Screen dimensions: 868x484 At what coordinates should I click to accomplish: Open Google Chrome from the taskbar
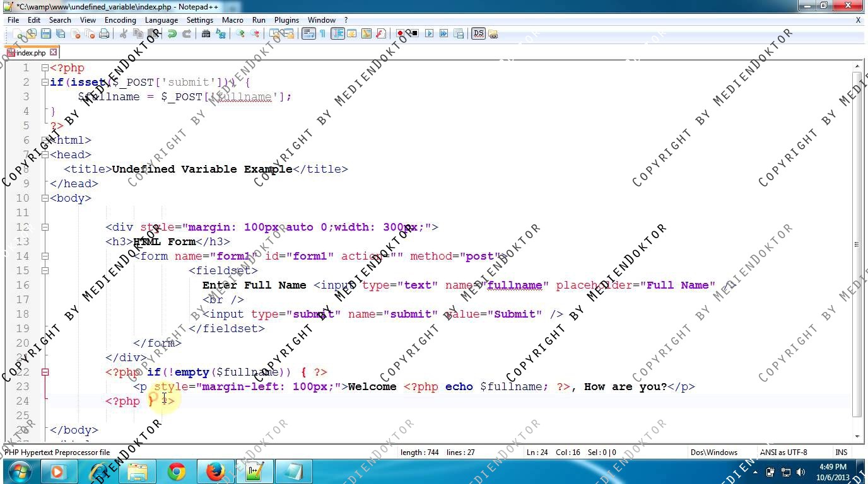(x=177, y=471)
